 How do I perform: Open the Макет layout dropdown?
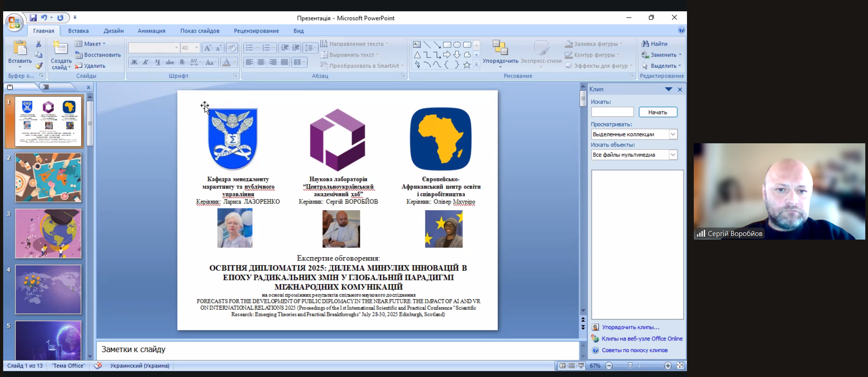click(x=91, y=44)
